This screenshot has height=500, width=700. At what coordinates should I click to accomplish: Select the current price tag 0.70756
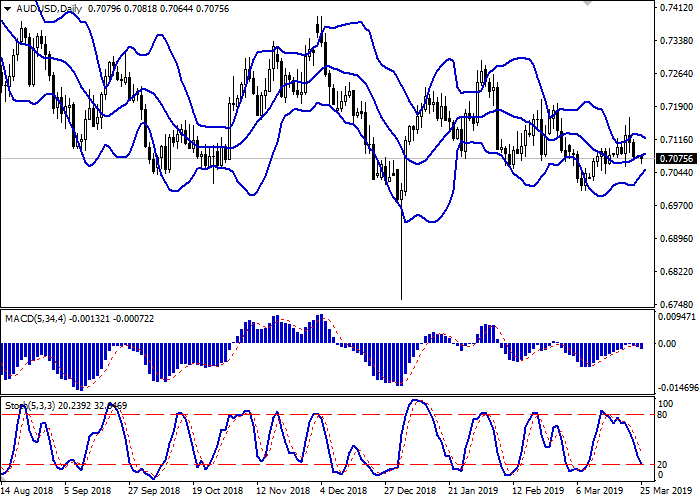(678, 158)
